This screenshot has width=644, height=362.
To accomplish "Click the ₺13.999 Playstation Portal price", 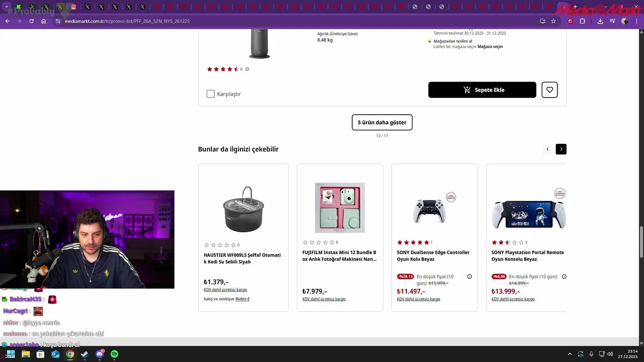I will click(506, 292).
